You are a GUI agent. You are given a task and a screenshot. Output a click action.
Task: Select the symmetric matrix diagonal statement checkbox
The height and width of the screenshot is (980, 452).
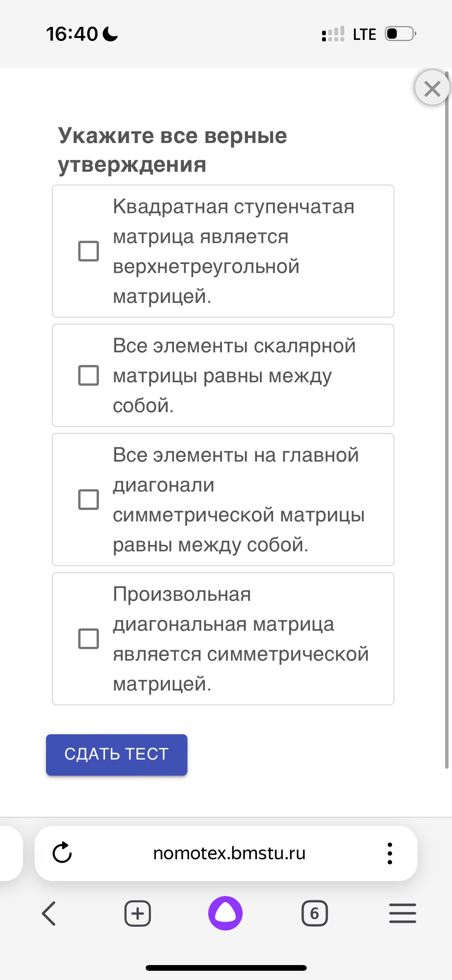point(89,499)
